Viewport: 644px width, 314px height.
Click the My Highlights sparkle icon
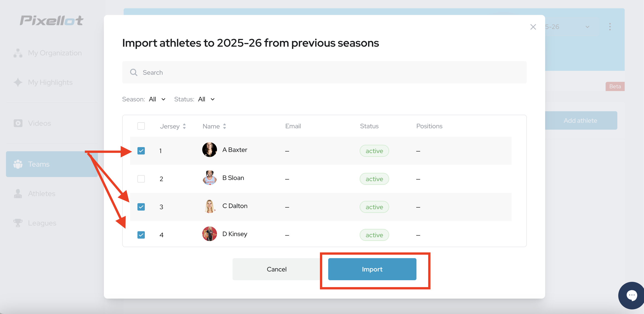pyautogui.click(x=18, y=82)
